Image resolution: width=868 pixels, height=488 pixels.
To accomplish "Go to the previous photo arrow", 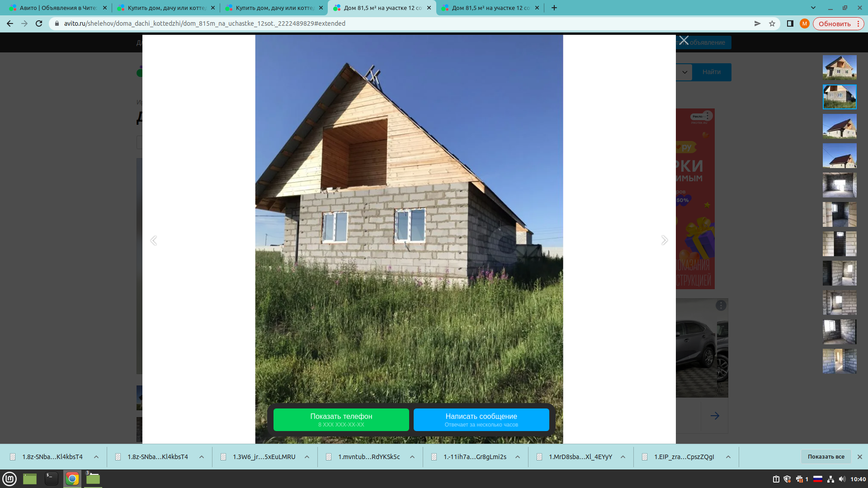I will (x=154, y=240).
